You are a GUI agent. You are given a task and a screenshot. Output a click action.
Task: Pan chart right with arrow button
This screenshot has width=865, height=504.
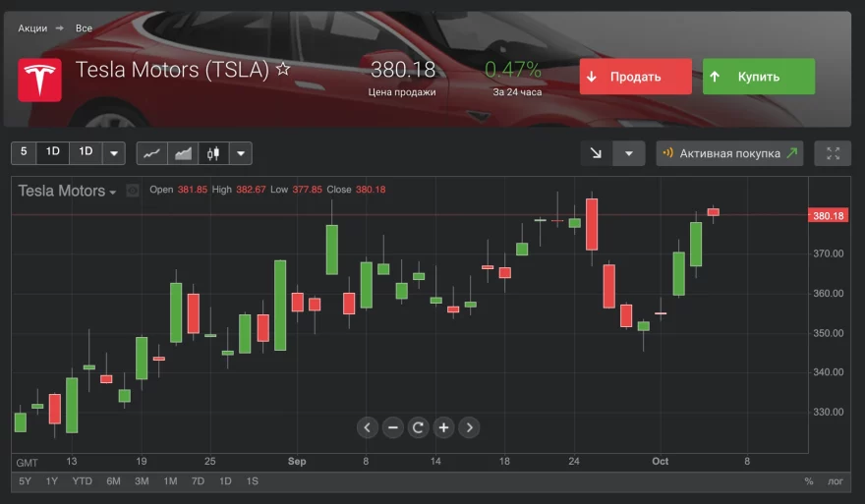[469, 427]
